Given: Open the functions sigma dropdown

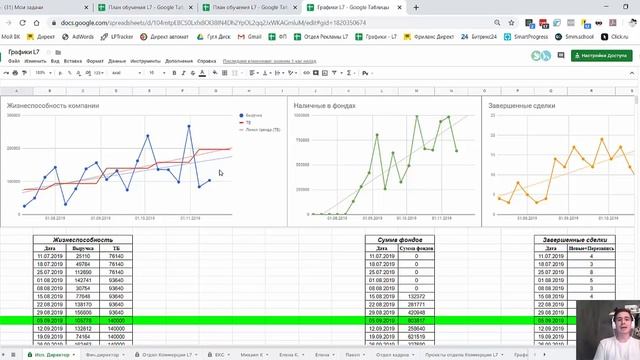Looking at the screenshot, I should coord(351,73).
